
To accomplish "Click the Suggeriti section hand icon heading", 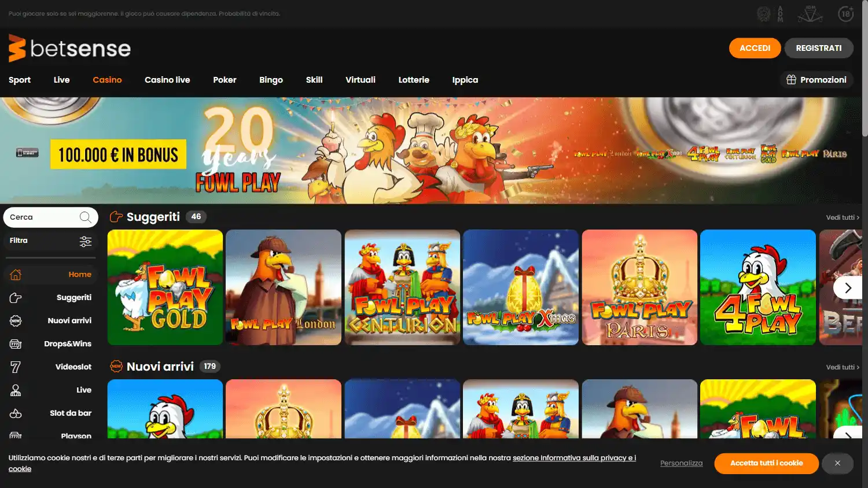I will pos(116,217).
